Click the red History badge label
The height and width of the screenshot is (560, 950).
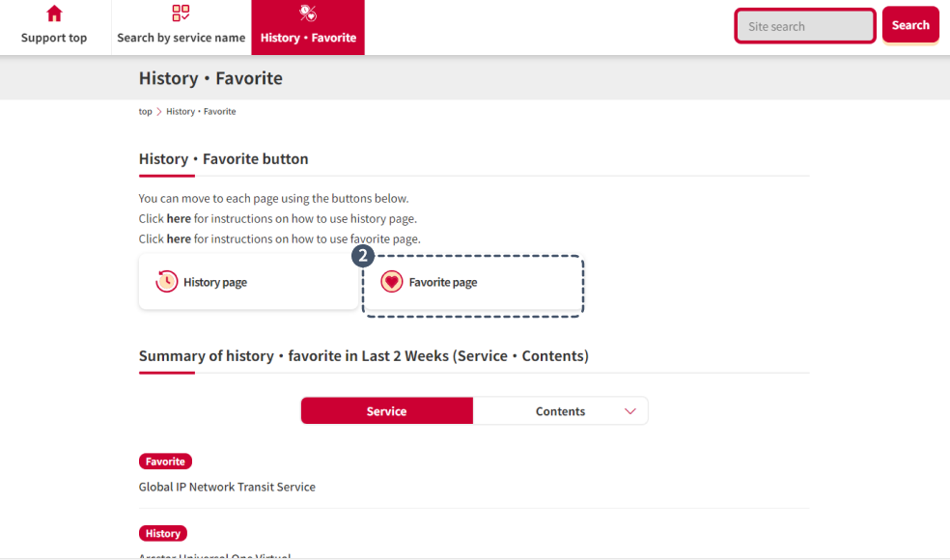point(163,533)
